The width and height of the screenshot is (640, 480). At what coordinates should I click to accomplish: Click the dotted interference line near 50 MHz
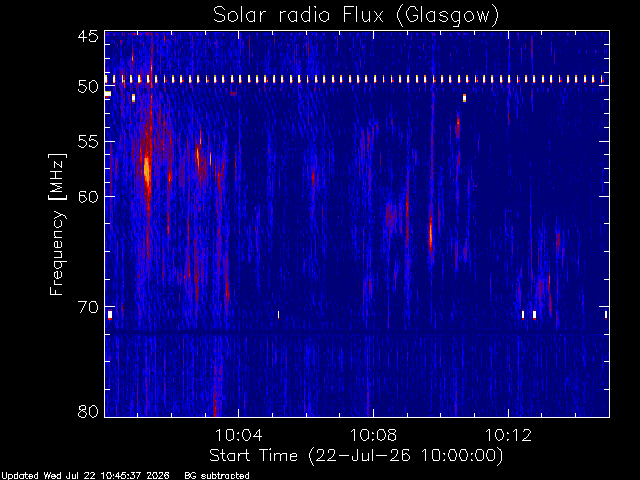[356, 79]
